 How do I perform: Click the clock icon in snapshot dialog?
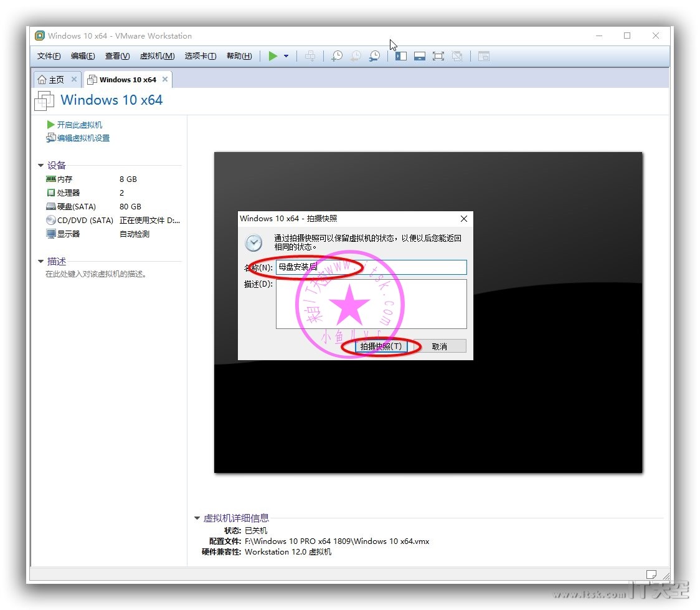coord(253,242)
